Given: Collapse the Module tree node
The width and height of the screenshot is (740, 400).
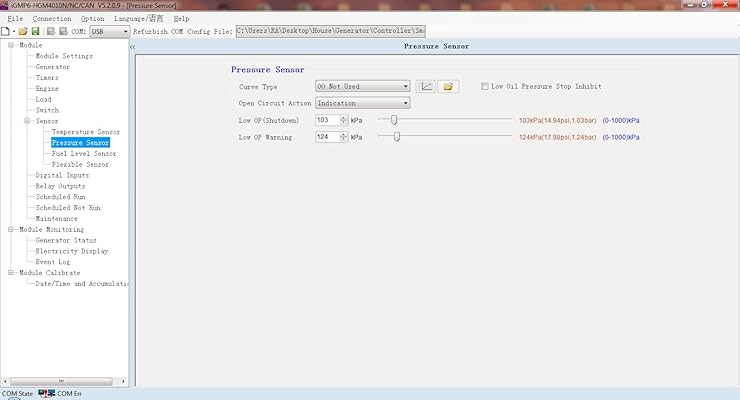Looking at the screenshot, I should pyautogui.click(x=11, y=45).
